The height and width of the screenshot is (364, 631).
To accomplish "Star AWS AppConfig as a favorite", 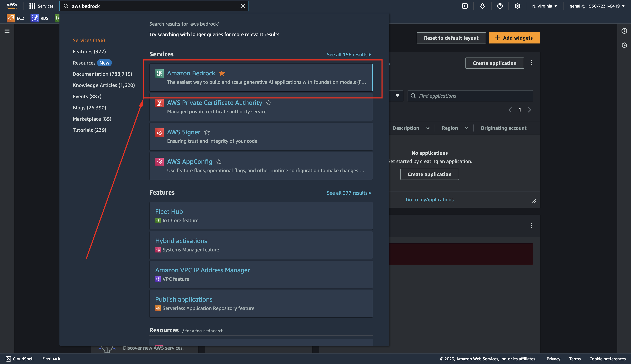I will click(219, 162).
